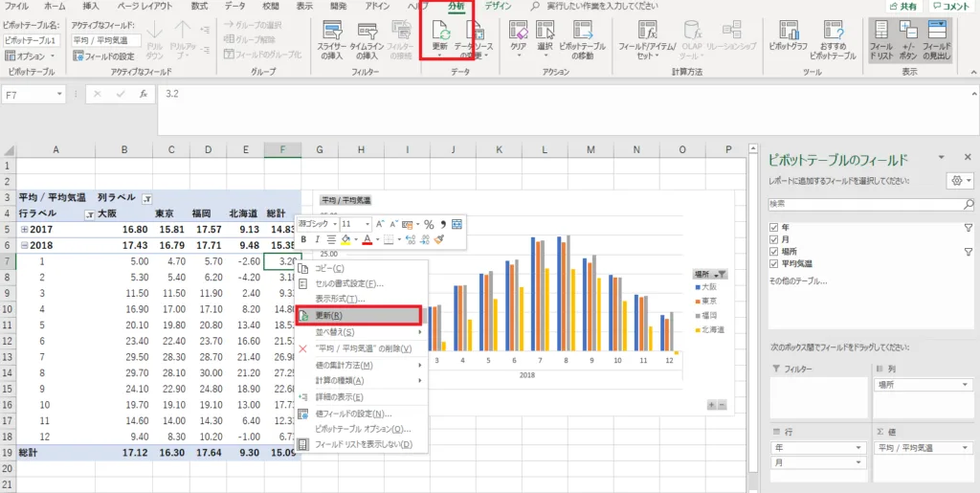Click percent style on the mini toolbar
This screenshot has height=493, width=980.
[429, 224]
